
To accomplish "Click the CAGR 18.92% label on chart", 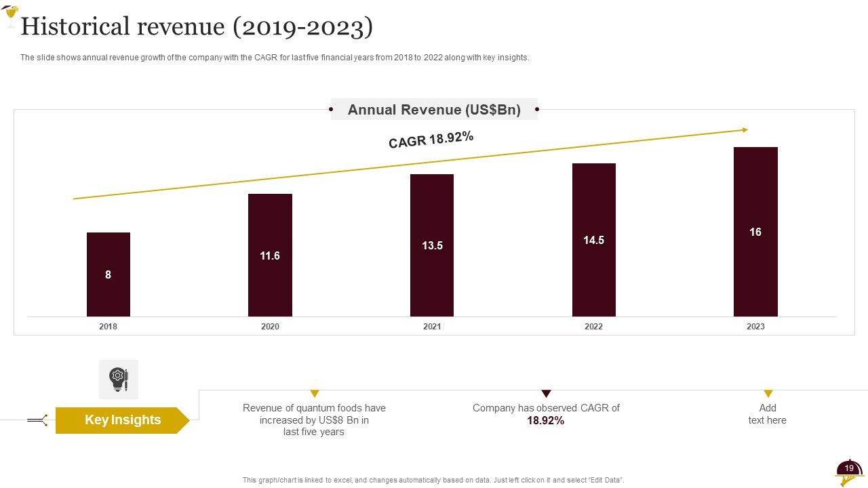I will [431, 140].
